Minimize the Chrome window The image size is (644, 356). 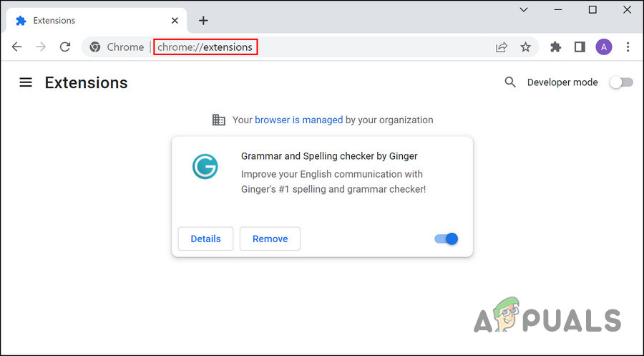[x=557, y=9]
